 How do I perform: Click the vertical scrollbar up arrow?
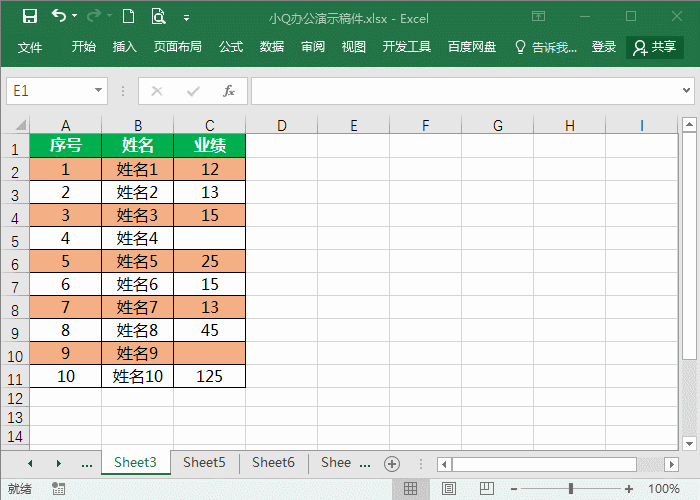point(689,124)
